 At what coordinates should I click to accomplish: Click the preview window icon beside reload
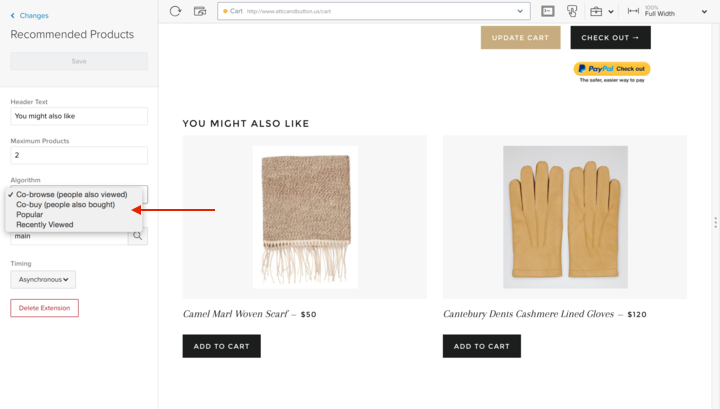200,11
